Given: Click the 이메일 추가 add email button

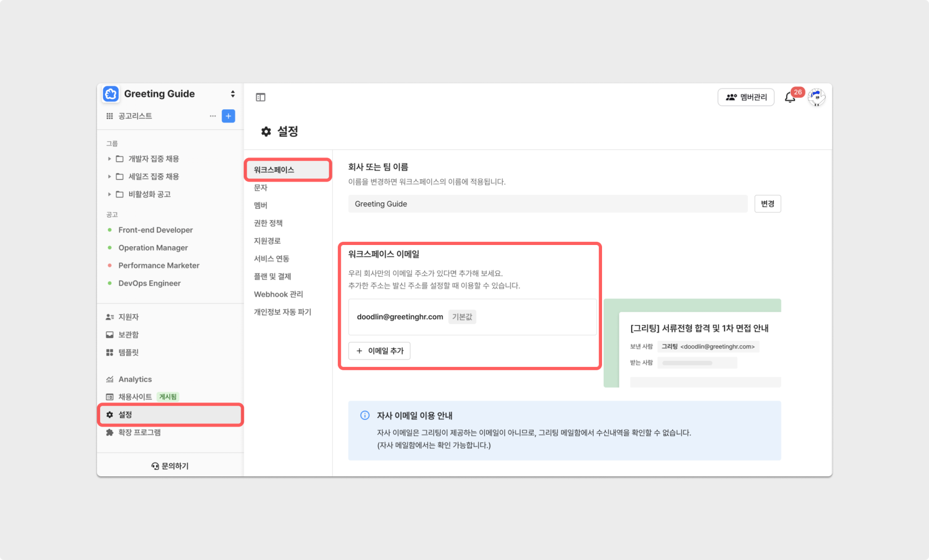Looking at the screenshot, I should (379, 351).
